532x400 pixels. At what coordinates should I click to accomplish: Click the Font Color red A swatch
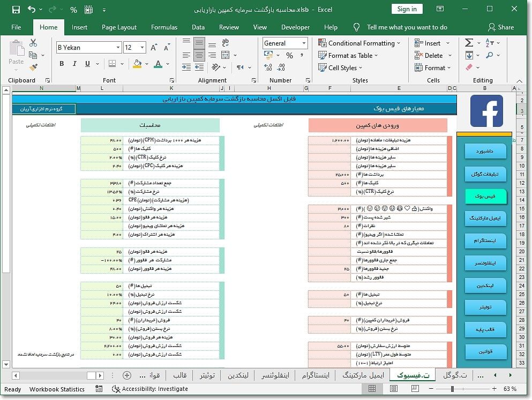click(158, 64)
